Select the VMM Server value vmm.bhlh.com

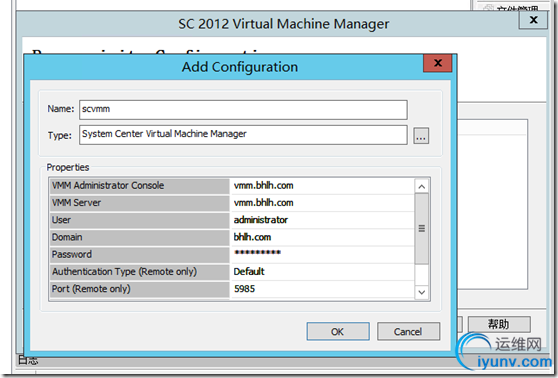coord(263,203)
